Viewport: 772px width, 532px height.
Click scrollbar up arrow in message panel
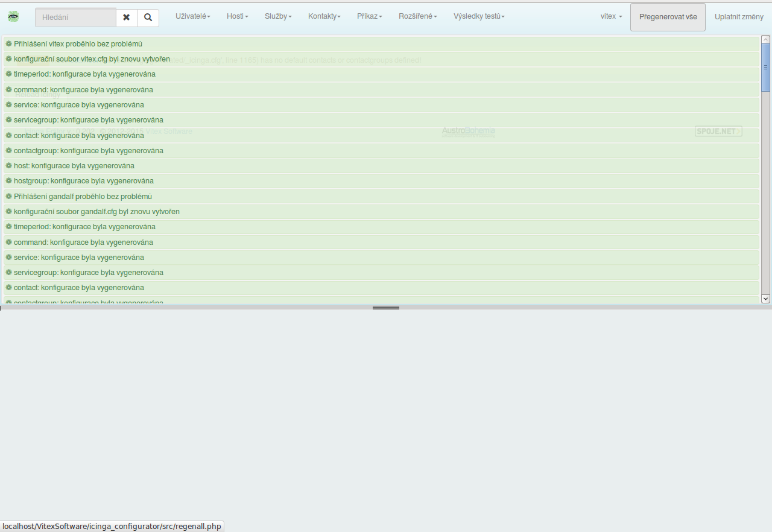pos(766,40)
